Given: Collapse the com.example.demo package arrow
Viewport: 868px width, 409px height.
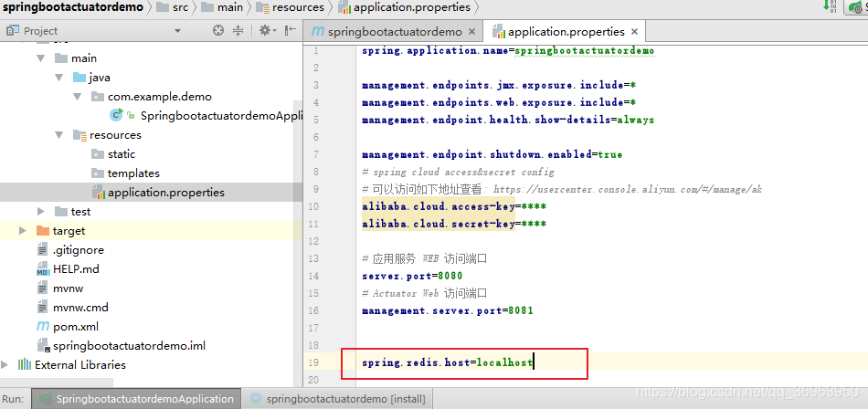Looking at the screenshot, I should [78, 97].
